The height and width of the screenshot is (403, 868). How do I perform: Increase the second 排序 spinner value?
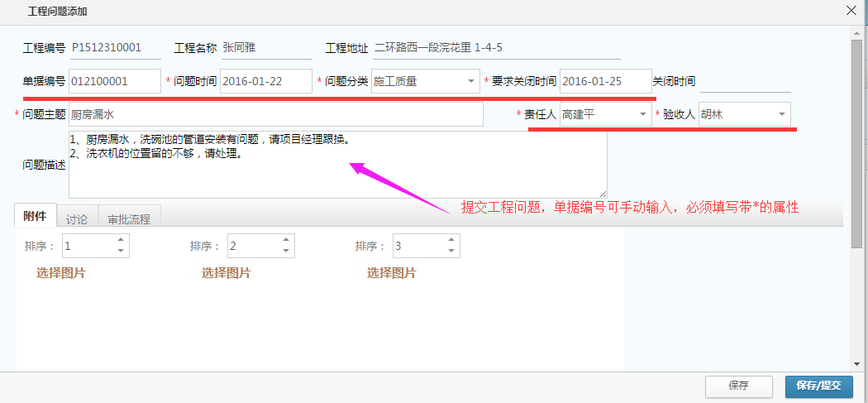[x=286, y=241]
